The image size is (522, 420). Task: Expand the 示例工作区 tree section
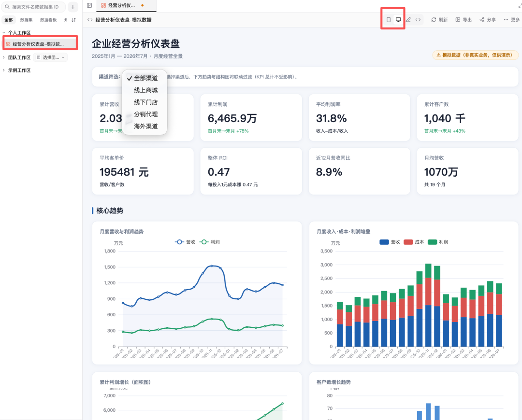point(4,70)
